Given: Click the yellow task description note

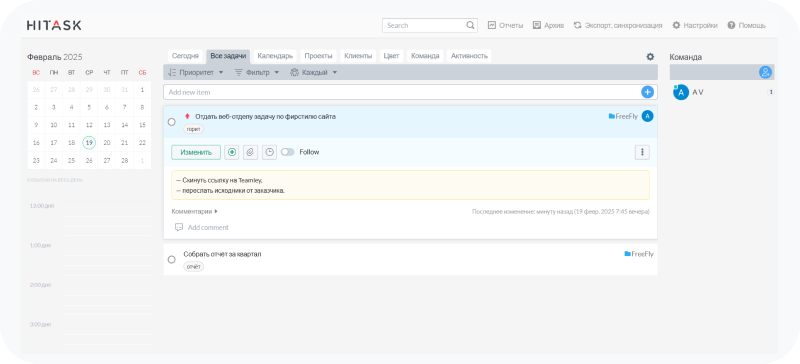Looking at the screenshot, I should pos(410,185).
